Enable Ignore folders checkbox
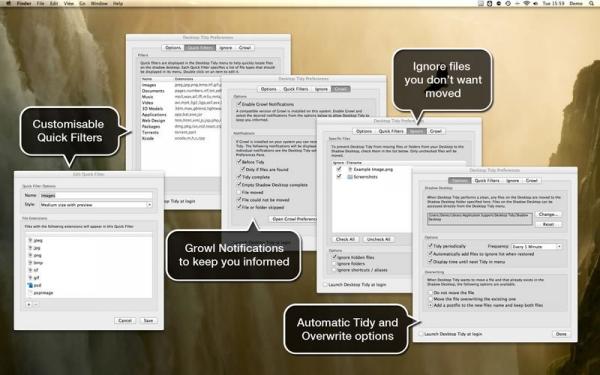Viewport: 600px width, 375px height. pyautogui.click(x=334, y=264)
